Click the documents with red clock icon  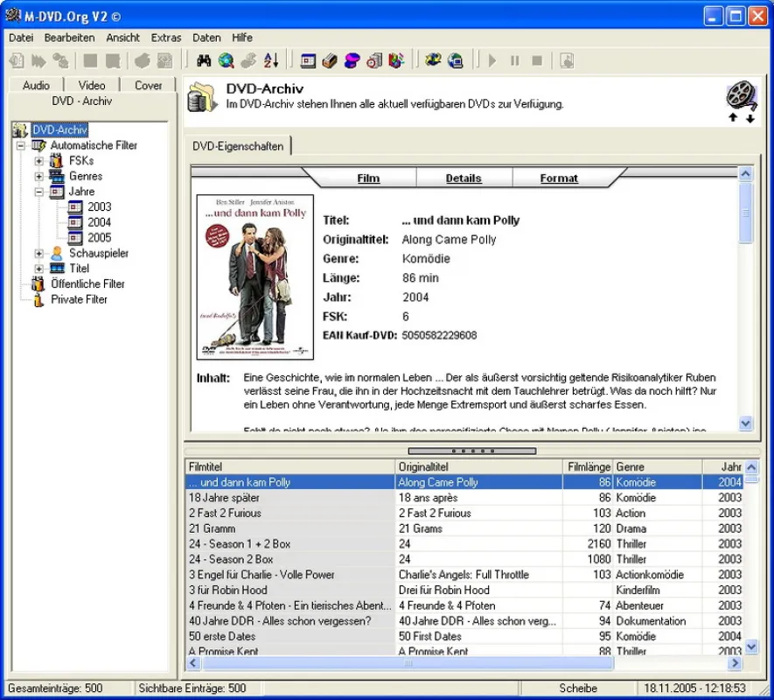[374, 60]
